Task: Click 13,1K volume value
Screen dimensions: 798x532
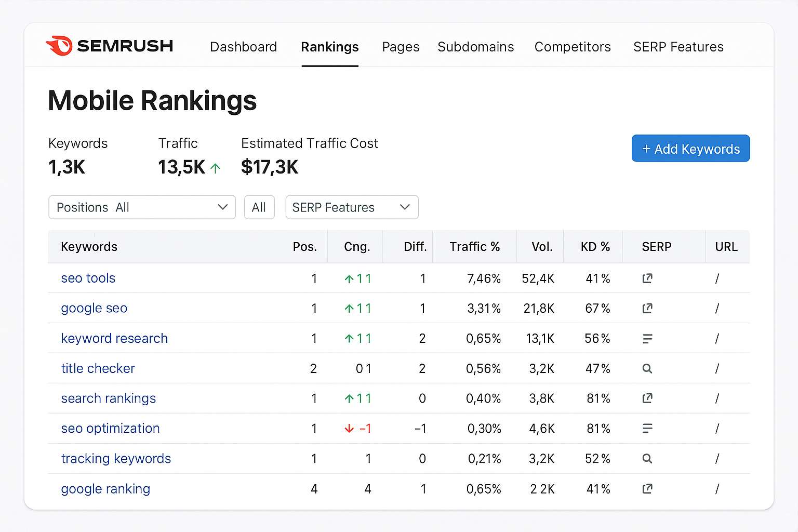Action: (x=540, y=339)
